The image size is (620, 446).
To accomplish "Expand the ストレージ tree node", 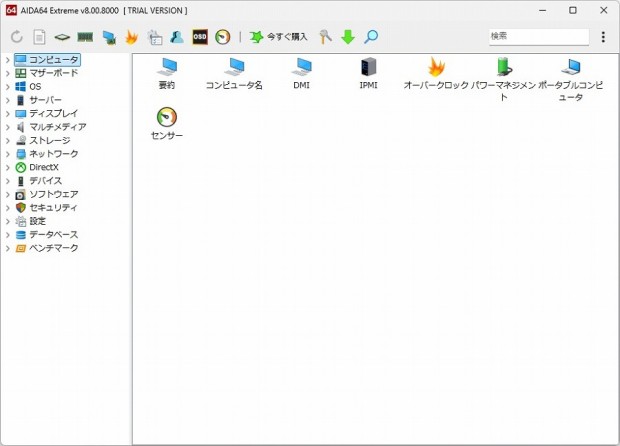I will (x=8, y=140).
